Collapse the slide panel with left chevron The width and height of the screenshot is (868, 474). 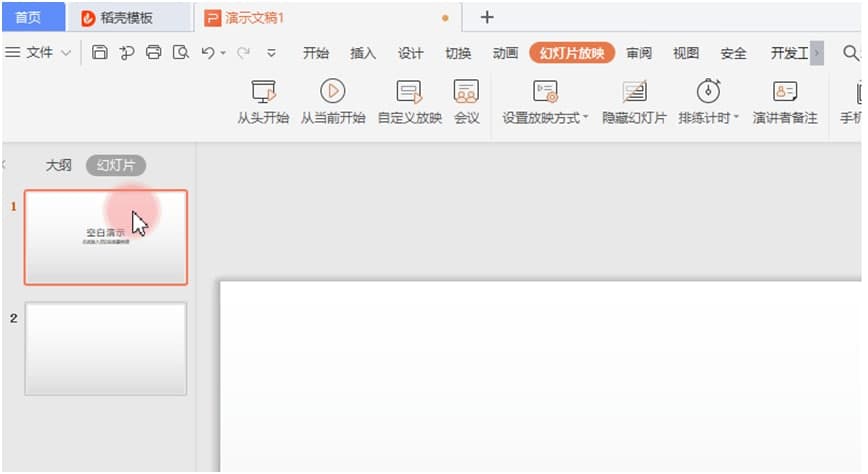click(4, 164)
